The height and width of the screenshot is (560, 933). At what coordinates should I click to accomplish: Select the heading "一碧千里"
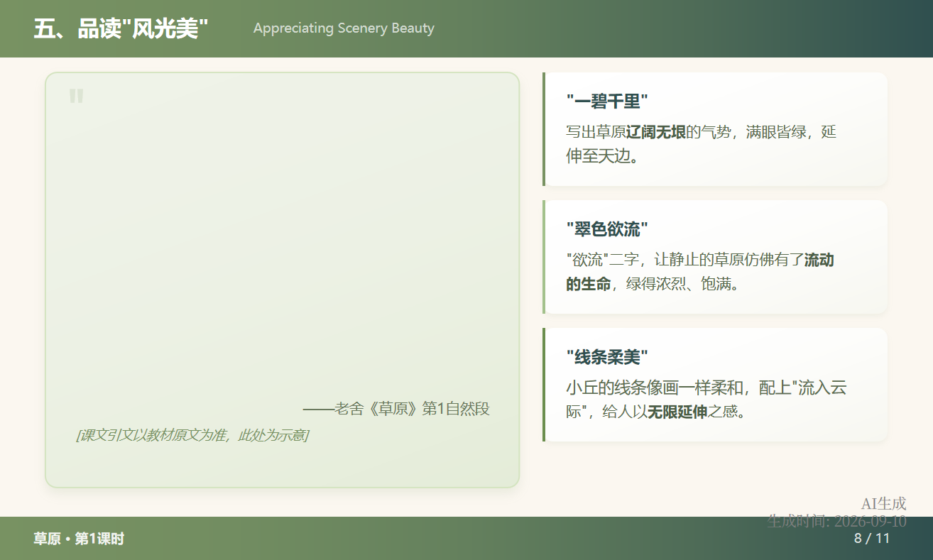click(x=608, y=101)
